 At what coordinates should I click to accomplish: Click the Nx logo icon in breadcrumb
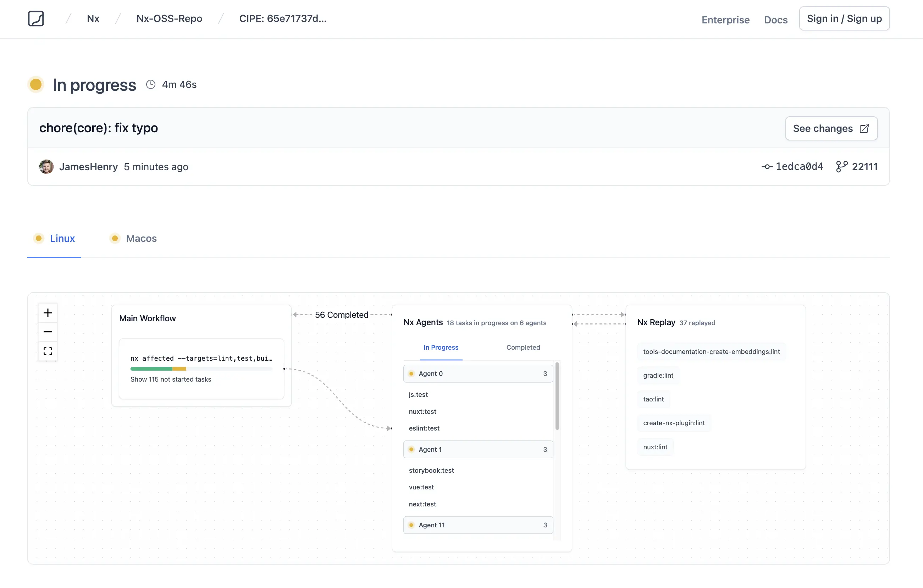tap(36, 18)
